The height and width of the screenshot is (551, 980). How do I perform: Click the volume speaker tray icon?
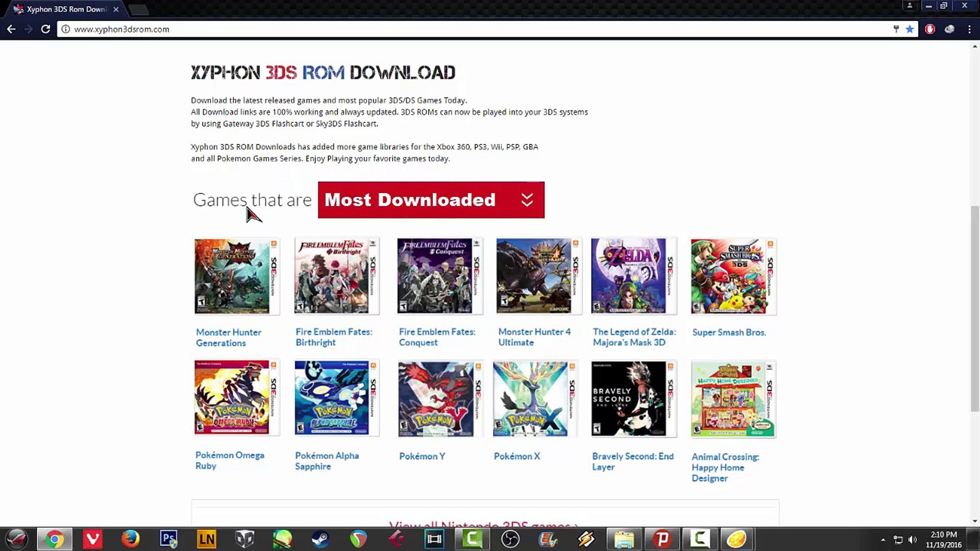coord(913,539)
